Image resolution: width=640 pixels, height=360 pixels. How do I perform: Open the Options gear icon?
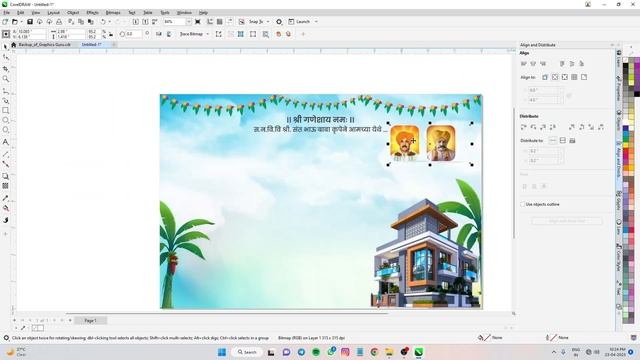(279, 22)
